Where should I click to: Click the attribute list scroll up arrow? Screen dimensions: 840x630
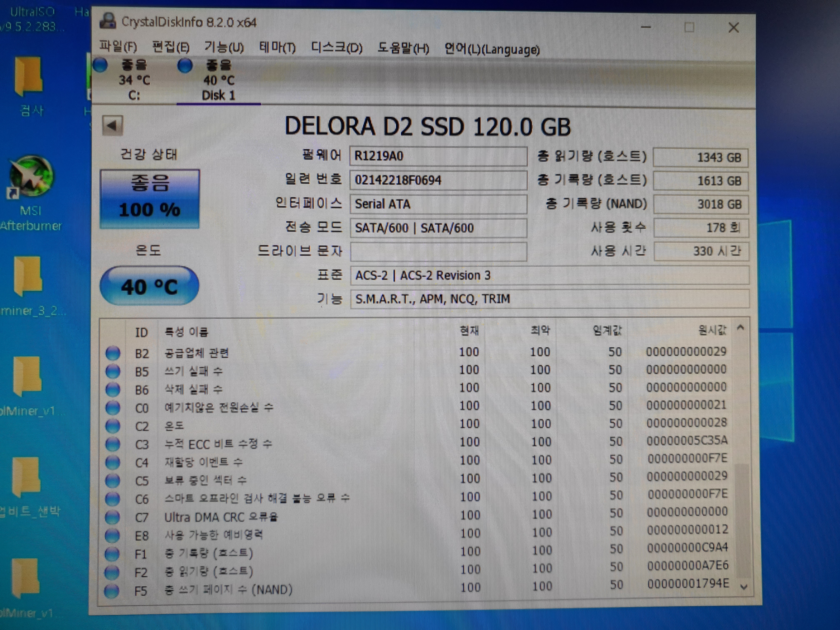pos(740,328)
